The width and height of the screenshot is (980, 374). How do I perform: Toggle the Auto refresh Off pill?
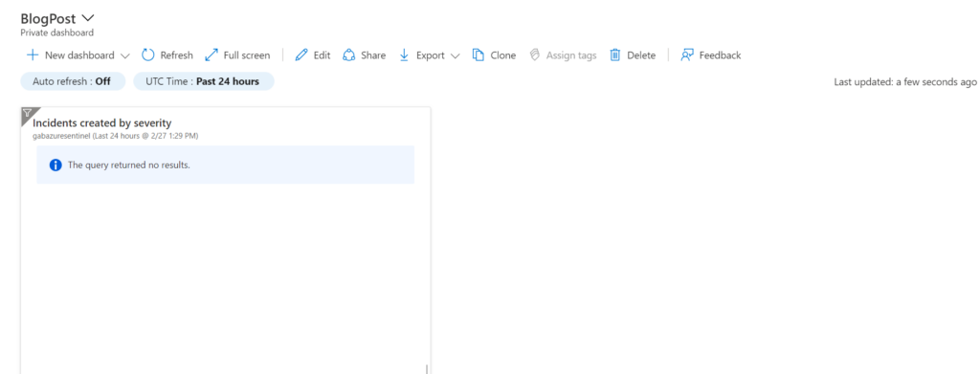[x=73, y=81]
